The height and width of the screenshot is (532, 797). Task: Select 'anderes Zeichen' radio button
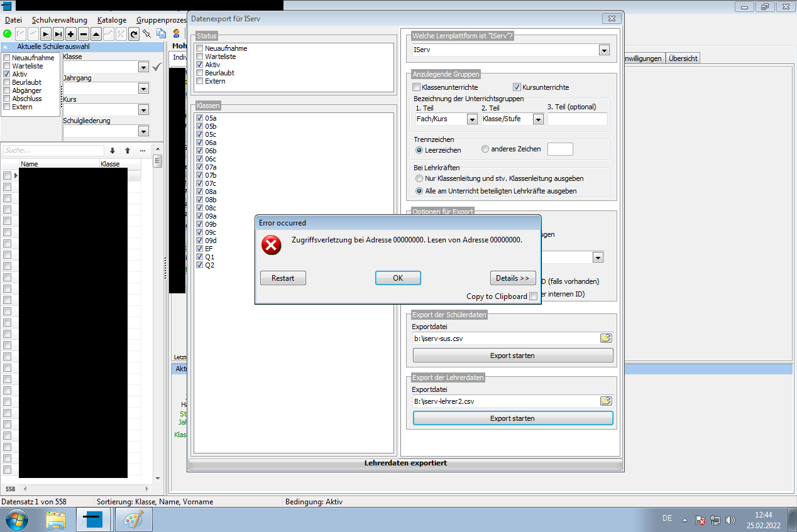485,149
